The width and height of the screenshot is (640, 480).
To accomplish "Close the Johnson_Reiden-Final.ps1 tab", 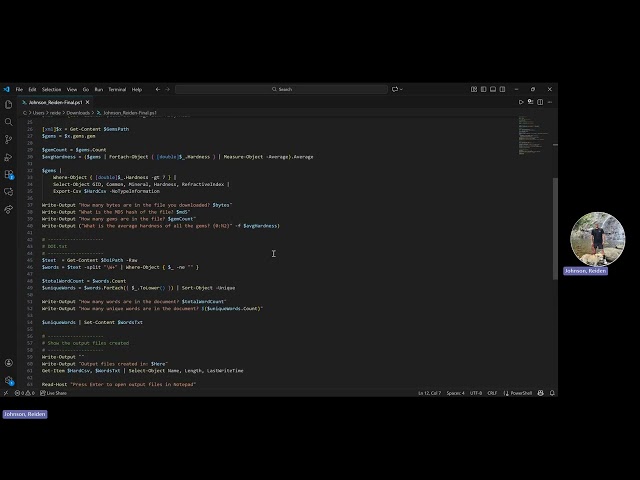I will [x=87, y=102].
